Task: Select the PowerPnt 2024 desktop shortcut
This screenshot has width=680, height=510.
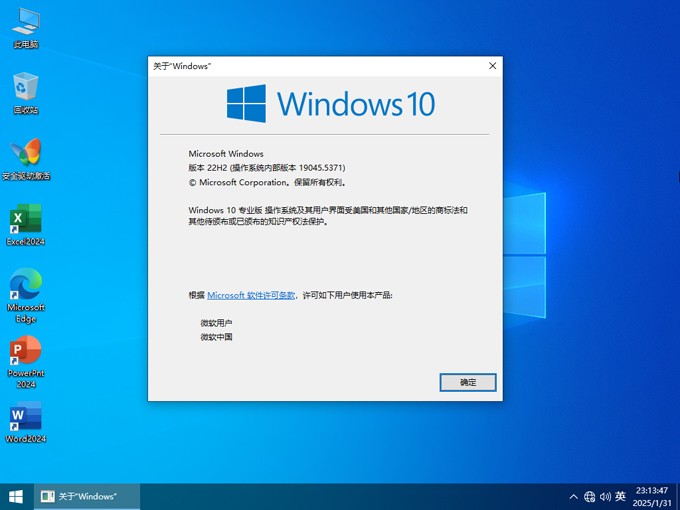Action: pyautogui.click(x=26, y=362)
